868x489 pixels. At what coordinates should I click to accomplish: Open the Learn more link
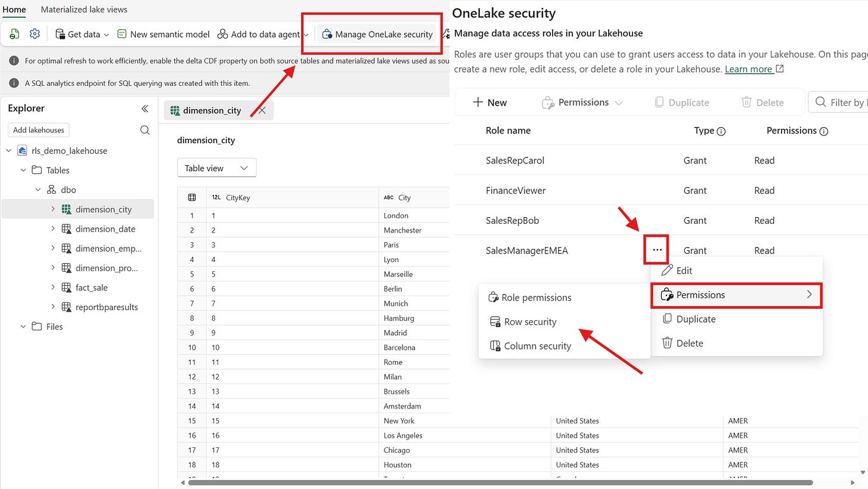(x=754, y=69)
